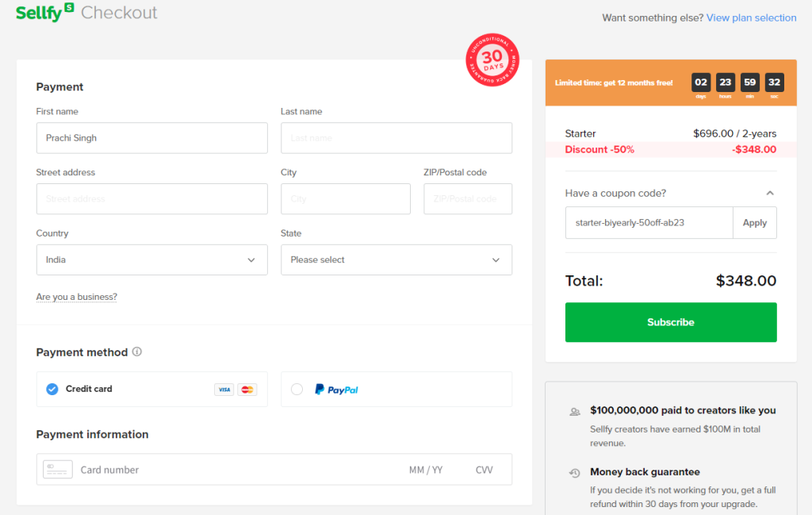Image resolution: width=812 pixels, height=515 pixels.
Task: Click the coupon code input field
Action: 649,223
